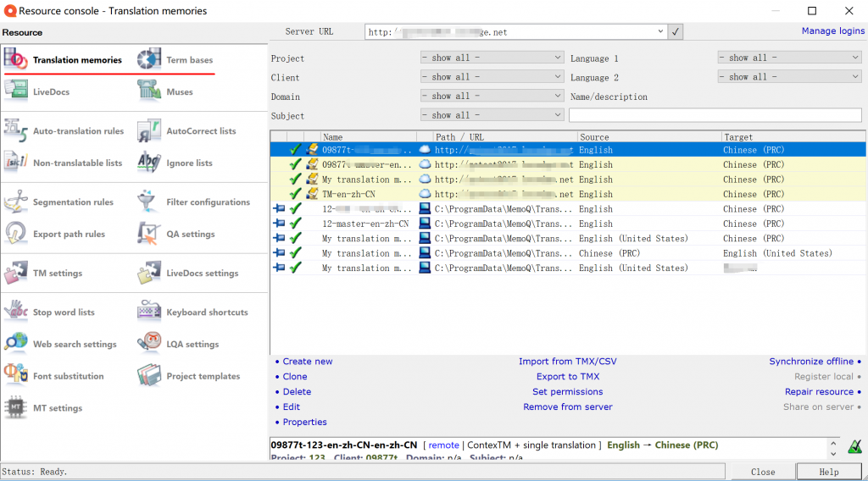Select Auto-translation rules icon
The width and height of the screenshot is (868, 481).
[16, 130]
